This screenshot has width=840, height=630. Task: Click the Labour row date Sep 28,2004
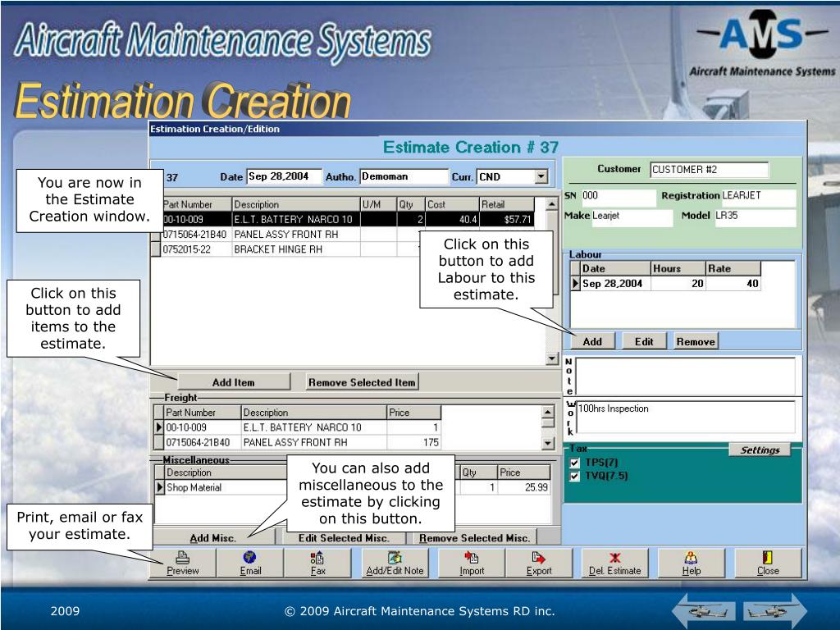tap(615, 283)
